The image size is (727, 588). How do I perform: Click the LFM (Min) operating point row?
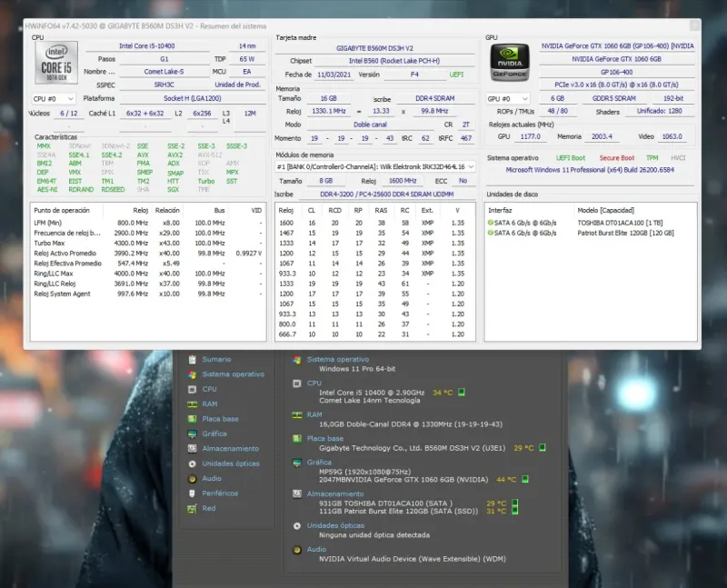coord(148,223)
